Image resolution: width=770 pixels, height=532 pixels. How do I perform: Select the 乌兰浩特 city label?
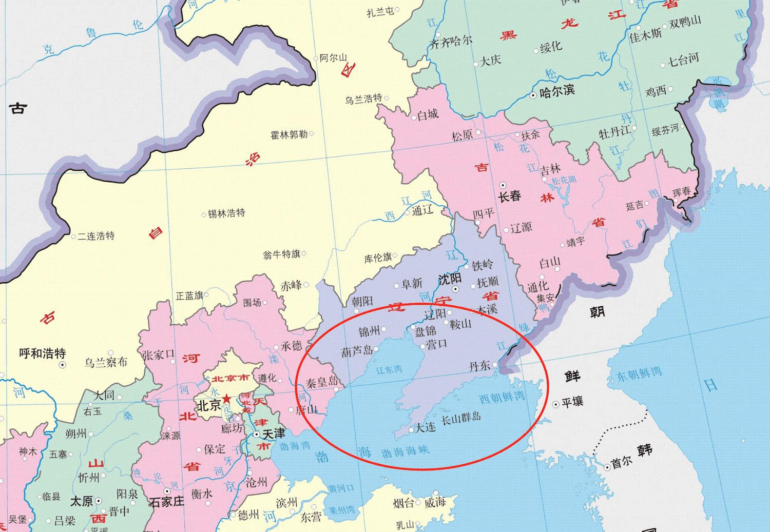point(363,98)
